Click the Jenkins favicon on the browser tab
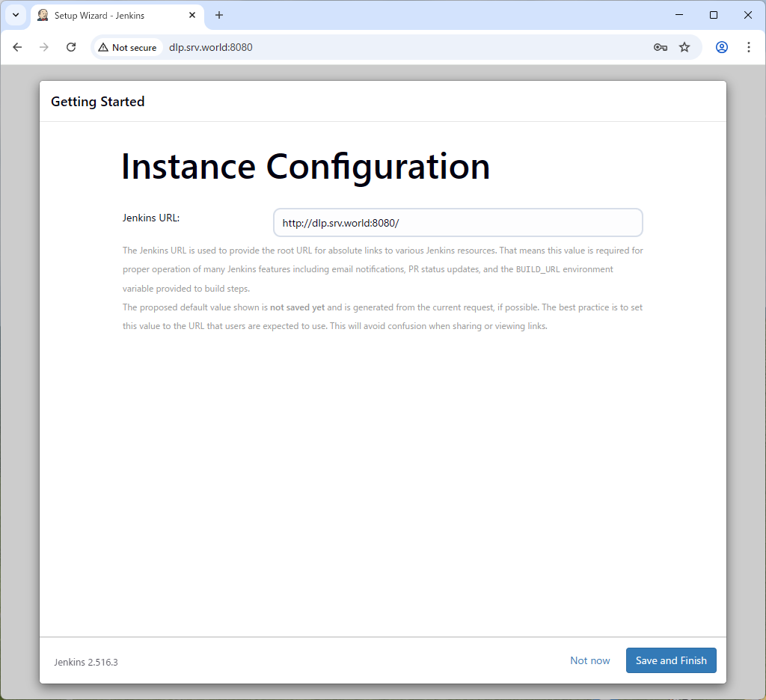 click(x=43, y=15)
